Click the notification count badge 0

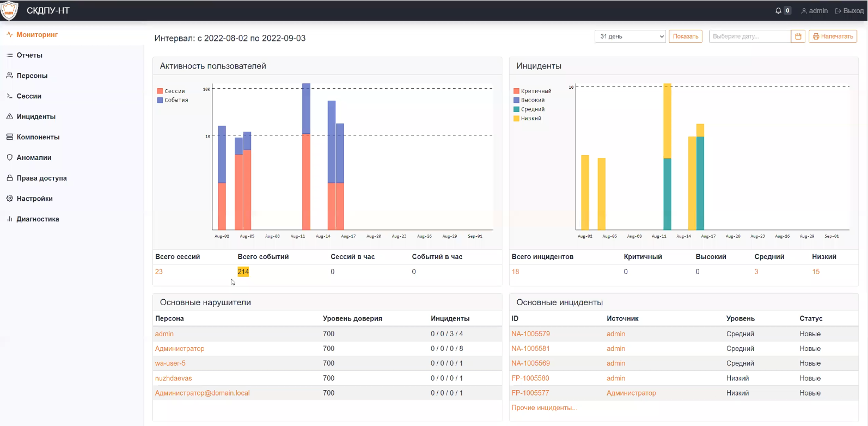[x=787, y=11]
